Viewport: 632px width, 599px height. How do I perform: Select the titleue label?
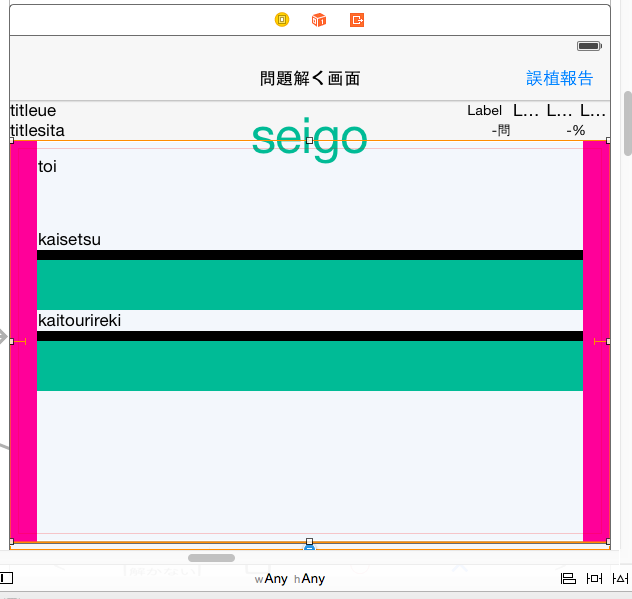[x=33, y=110]
